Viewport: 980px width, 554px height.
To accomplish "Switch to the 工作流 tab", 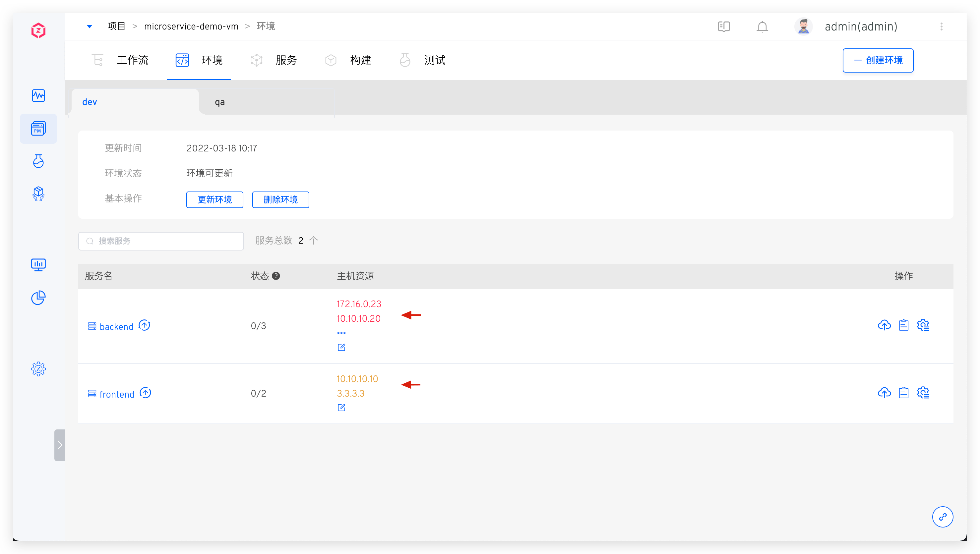I will tap(132, 60).
